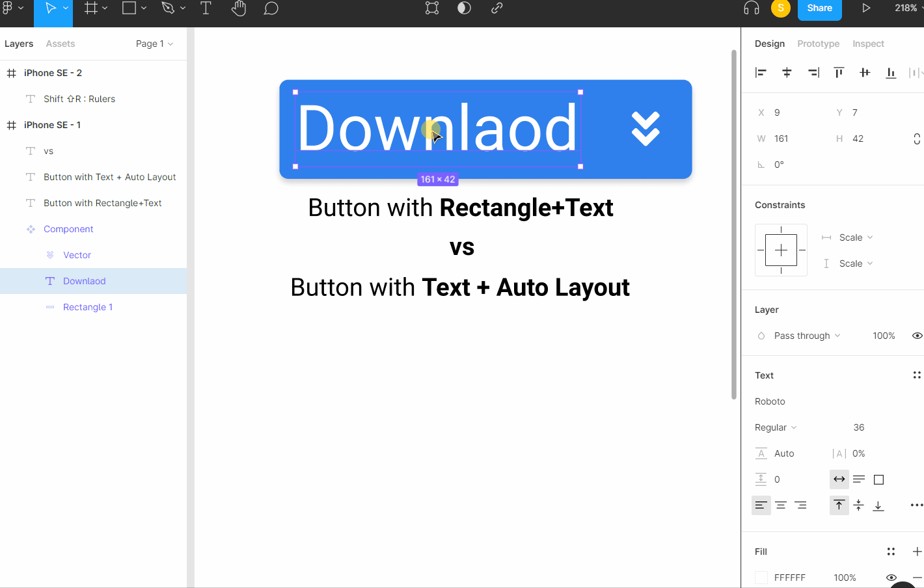Toggle layer visibility eye icon

[917, 336]
